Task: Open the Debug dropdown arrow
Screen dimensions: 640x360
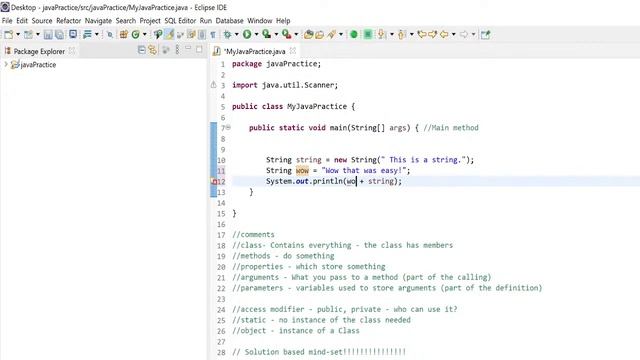Action: coord(236,35)
